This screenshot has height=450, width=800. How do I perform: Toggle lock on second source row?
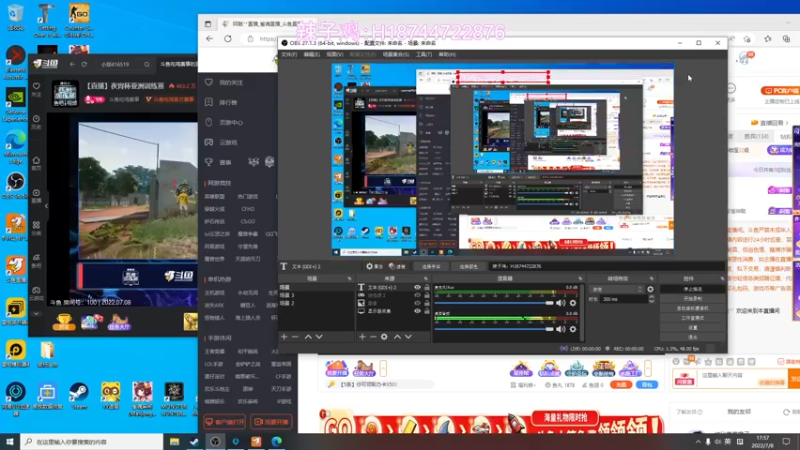coord(427,295)
